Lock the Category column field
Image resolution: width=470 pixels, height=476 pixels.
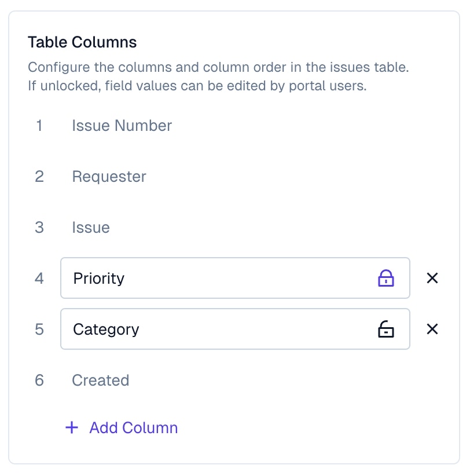coord(385,329)
